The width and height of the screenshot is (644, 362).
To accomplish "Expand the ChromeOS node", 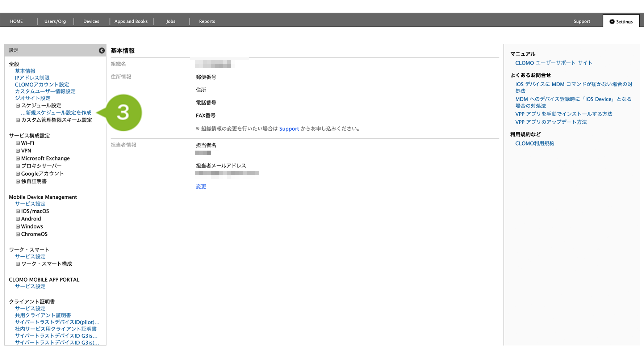I will pos(18,234).
